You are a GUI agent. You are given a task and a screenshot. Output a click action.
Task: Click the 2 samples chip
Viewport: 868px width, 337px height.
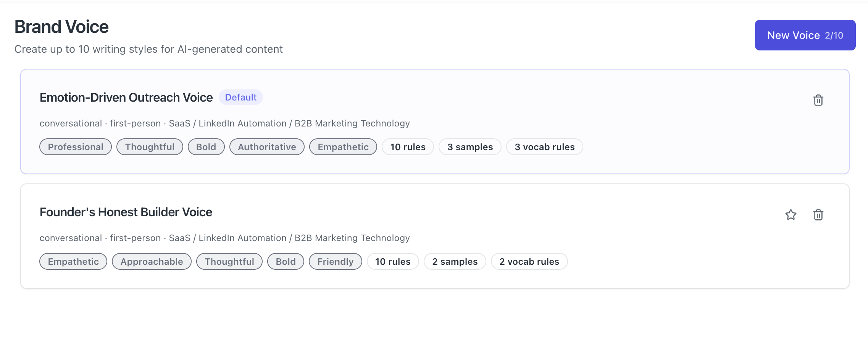coord(455,262)
